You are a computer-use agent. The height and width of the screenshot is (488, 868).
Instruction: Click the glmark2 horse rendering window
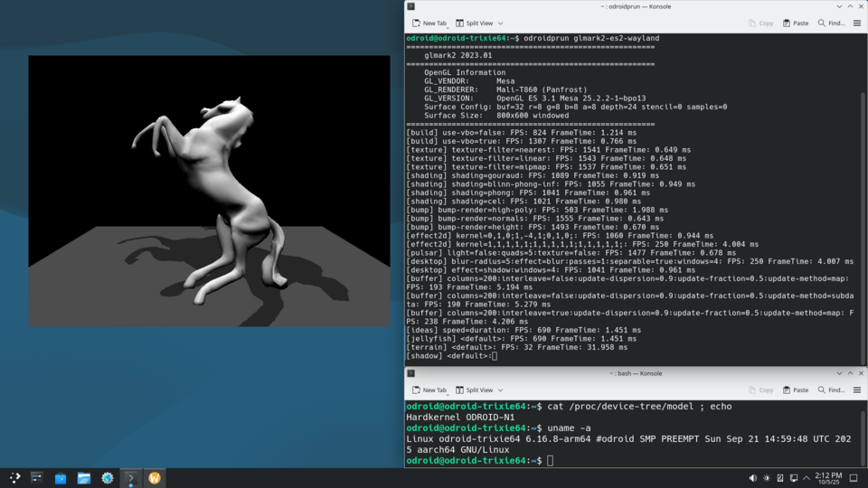click(x=194, y=190)
